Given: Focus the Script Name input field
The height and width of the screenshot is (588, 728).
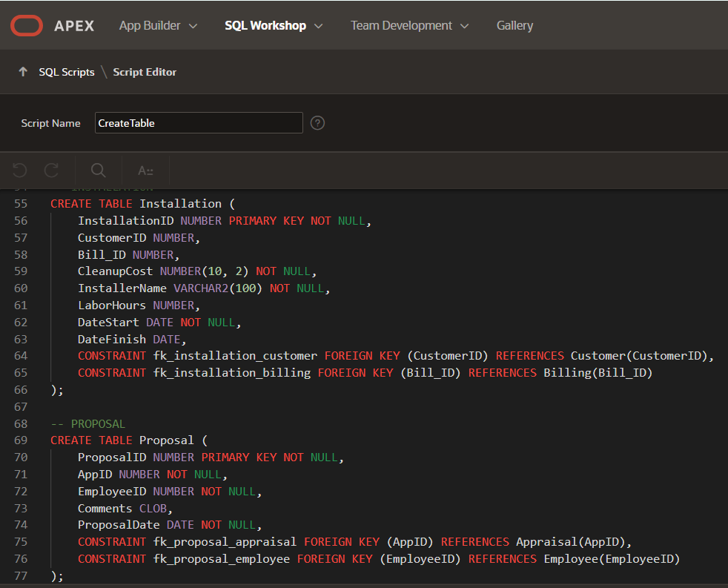Looking at the screenshot, I should pos(199,123).
